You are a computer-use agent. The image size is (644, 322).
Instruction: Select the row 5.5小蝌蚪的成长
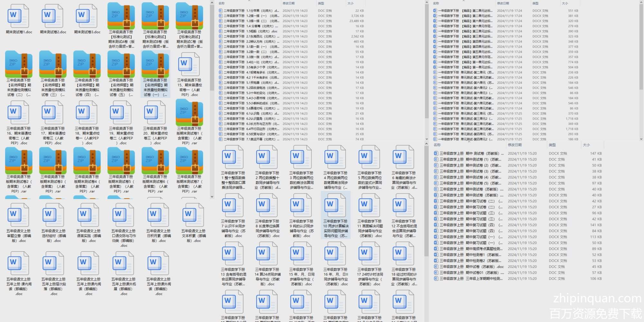click(291, 103)
